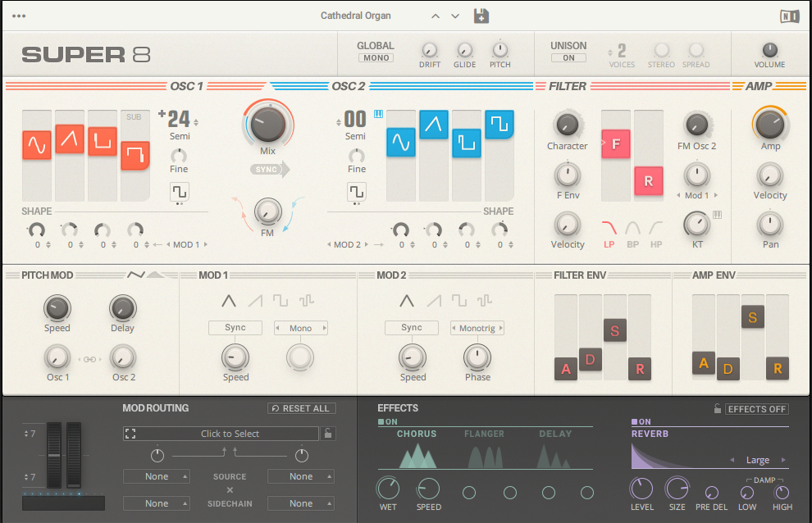Choose MOD 1 square LFO shape
The image size is (812, 523).
click(281, 301)
